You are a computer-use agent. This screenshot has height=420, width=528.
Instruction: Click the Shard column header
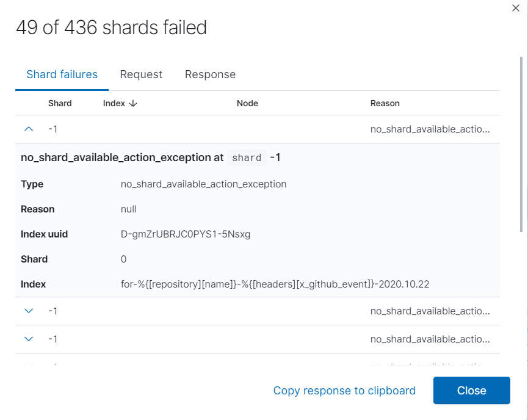click(60, 104)
